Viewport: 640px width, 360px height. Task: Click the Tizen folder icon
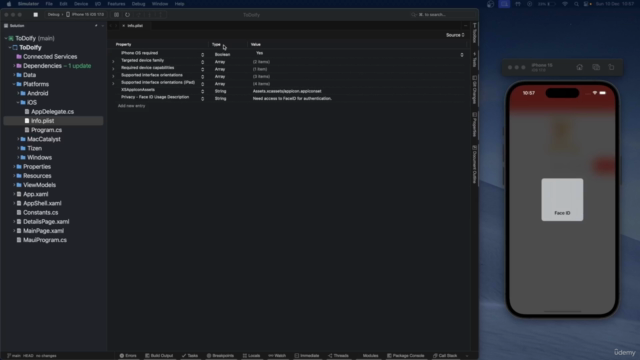pyautogui.click(x=23, y=149)
